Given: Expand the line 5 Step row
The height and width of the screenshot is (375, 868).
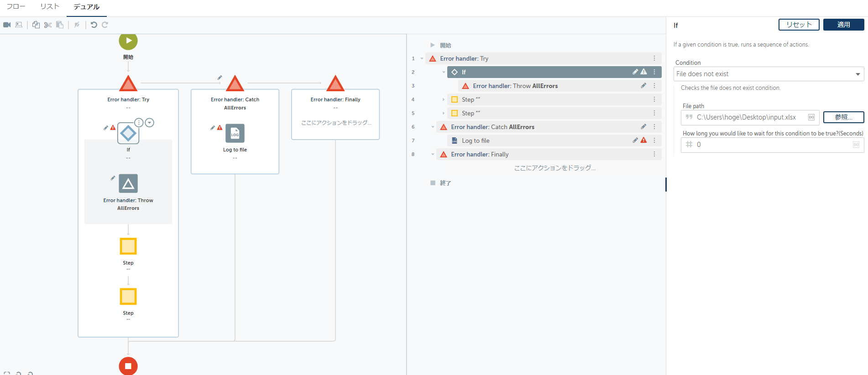Looking at the screenshot, I should pos(444,113).
